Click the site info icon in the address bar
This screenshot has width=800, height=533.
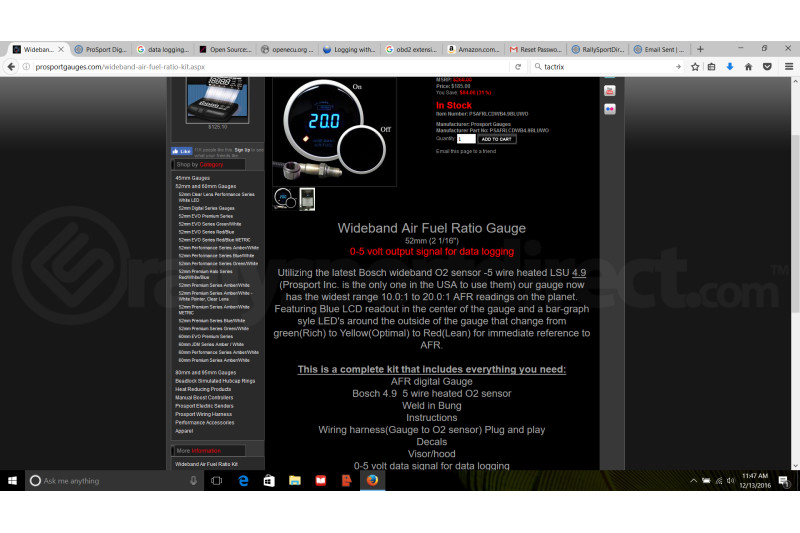(26, 67)
